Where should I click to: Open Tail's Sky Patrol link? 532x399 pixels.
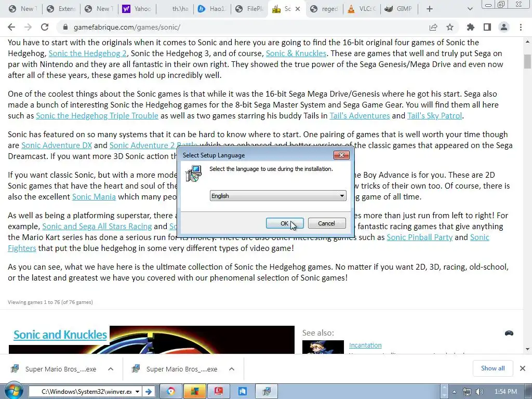pyautogui.click(x=434, y=116)
